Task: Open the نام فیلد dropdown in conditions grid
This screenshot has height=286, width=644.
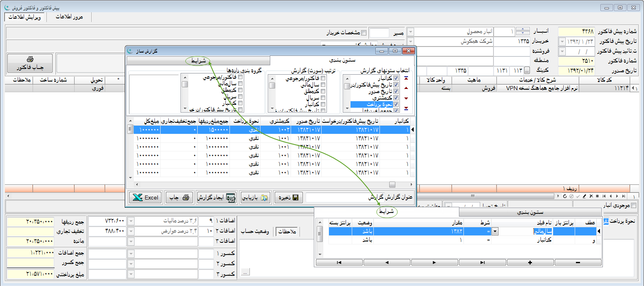Action: click(495, 231)
